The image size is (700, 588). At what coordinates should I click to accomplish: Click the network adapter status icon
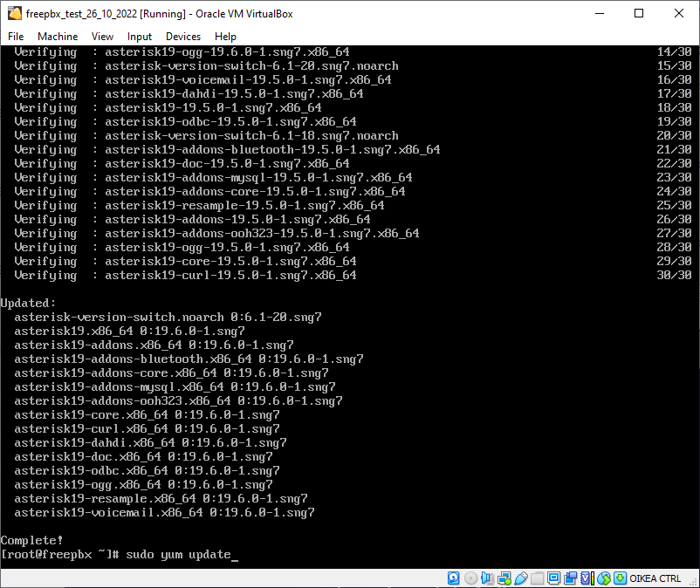pos(504,578)
